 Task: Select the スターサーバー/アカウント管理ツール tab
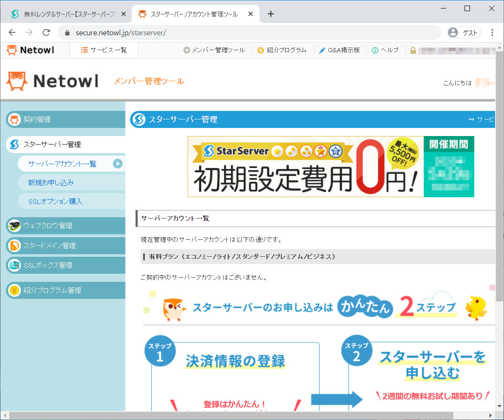(195, 14)
